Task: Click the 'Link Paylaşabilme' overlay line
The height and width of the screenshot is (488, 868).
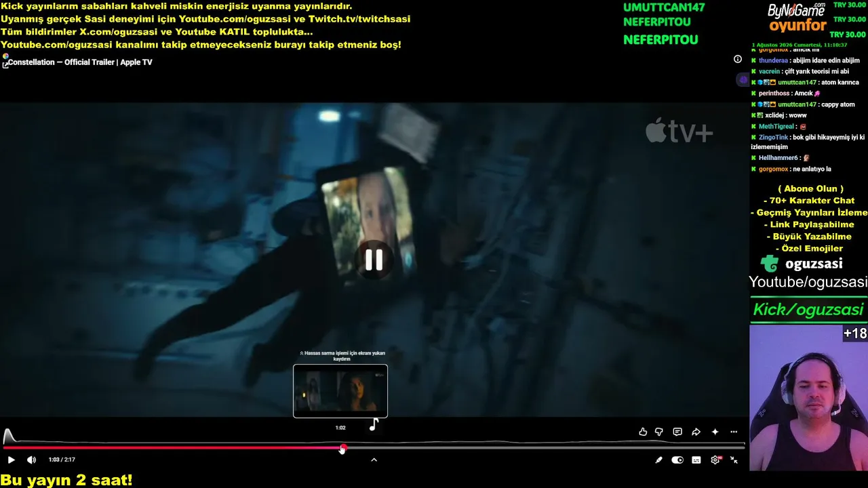Action: (809, 224)
